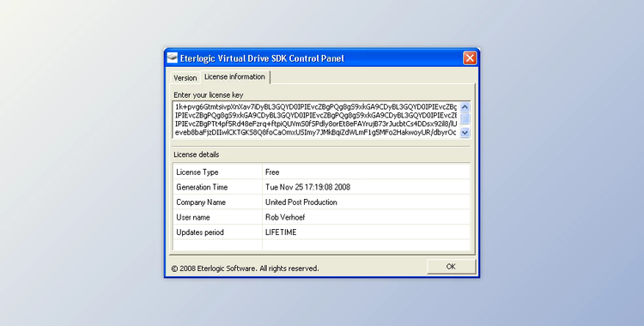Click the 'Enter your license key' label
This screenshot has height=326, width=644.
[x=209, y=95]
